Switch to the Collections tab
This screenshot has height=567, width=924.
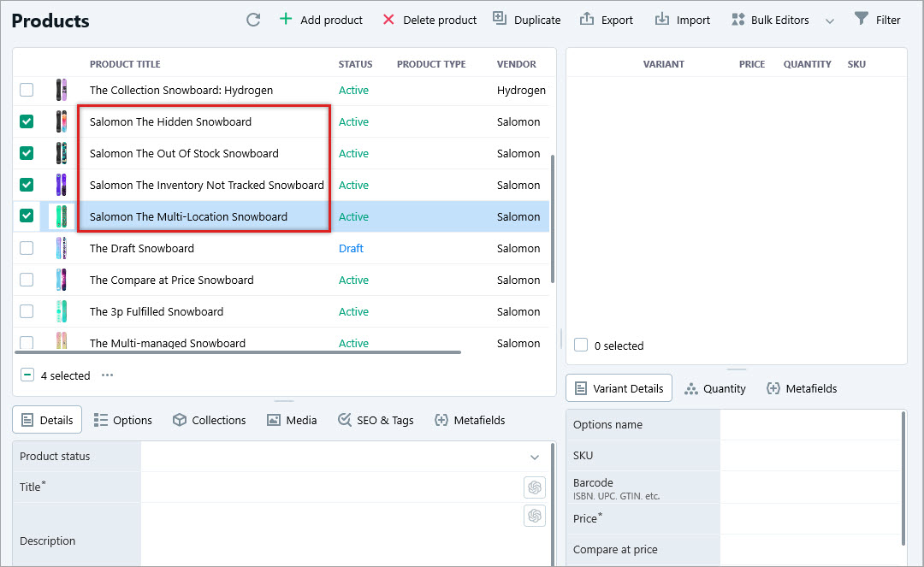coord(210,420)
